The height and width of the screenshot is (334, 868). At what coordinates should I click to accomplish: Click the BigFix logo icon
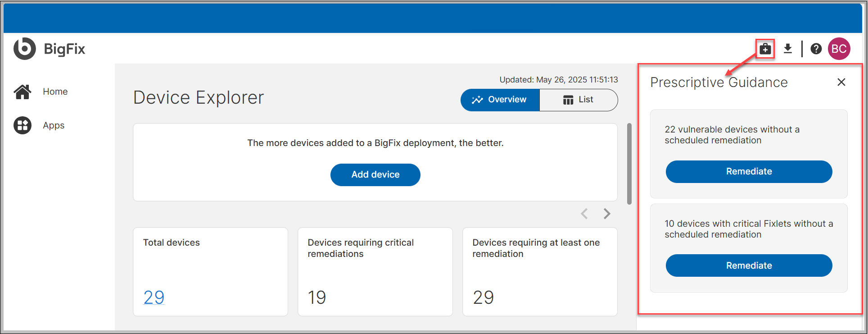coord(24,49)
